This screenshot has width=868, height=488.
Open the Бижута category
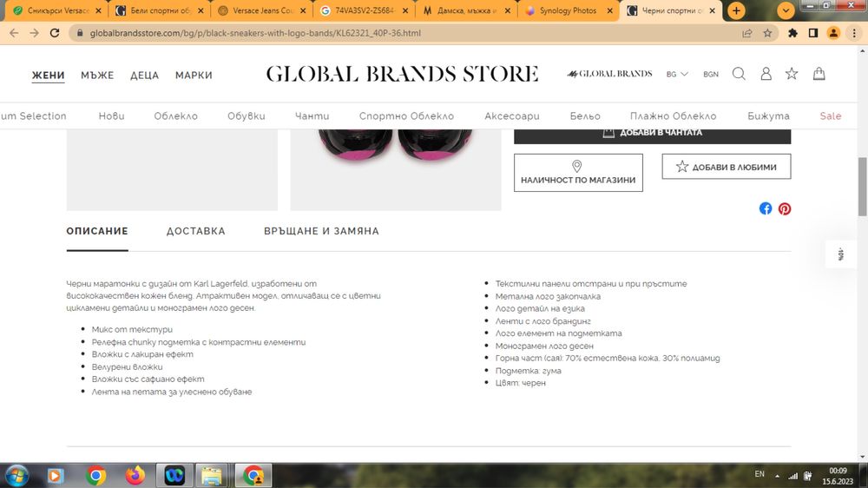(768, 115)
